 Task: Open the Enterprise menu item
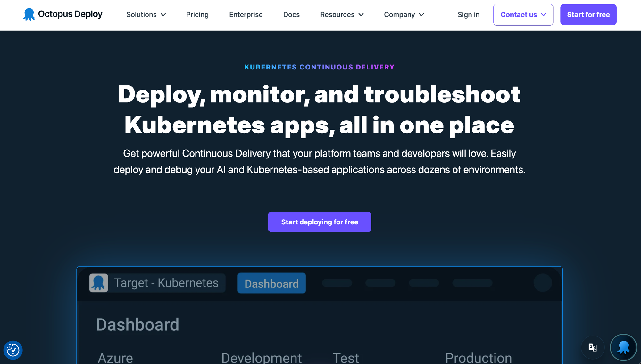[x=246, y=15]
